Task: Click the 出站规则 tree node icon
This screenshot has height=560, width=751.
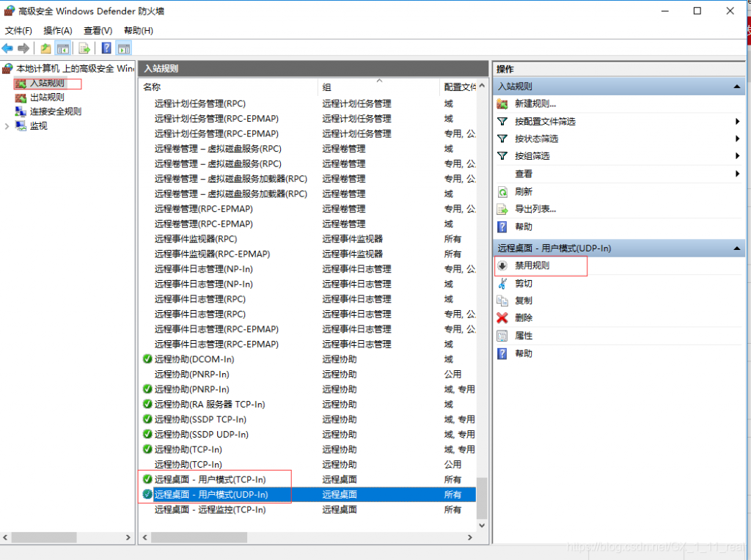Action: (21, 97)
